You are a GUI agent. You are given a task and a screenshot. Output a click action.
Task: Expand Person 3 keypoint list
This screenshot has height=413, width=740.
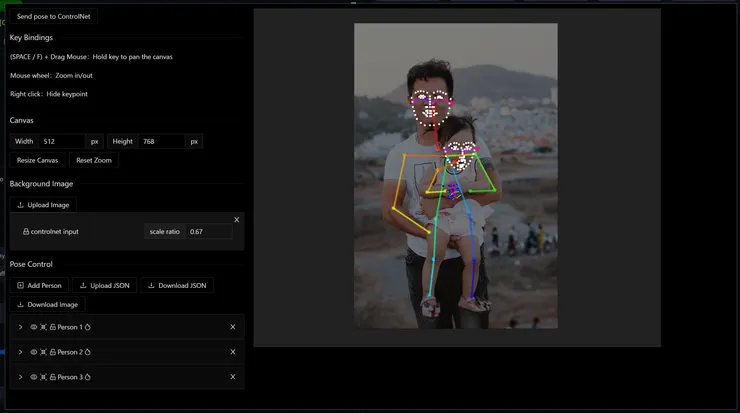20,377
